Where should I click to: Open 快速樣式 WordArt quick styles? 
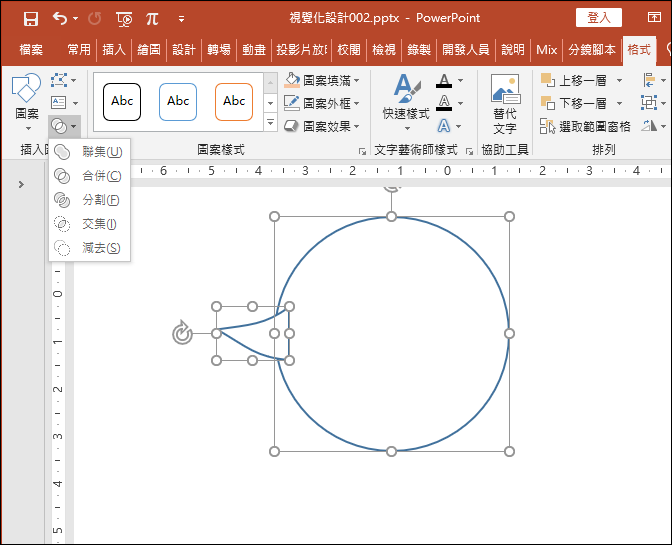coord(406,103)
